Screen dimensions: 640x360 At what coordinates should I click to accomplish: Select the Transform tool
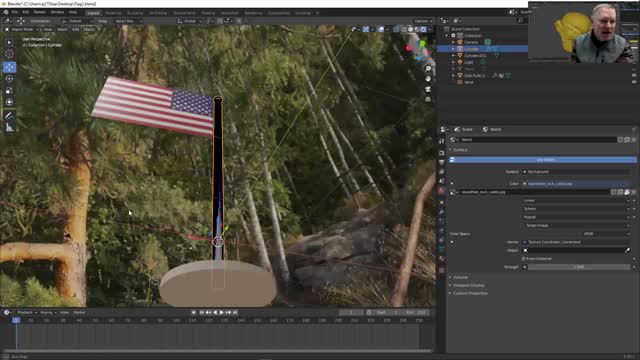[9, 102]
